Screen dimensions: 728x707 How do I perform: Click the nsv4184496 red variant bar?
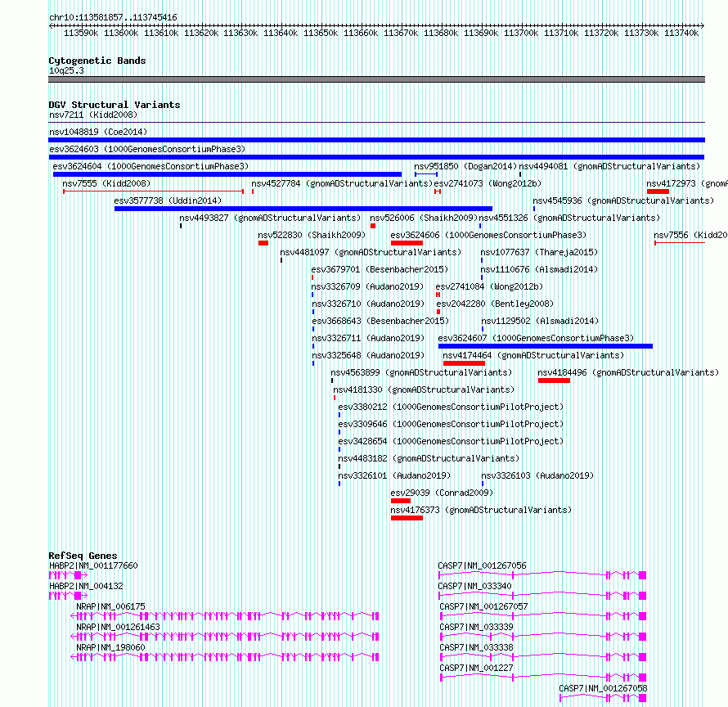[554, 381]
